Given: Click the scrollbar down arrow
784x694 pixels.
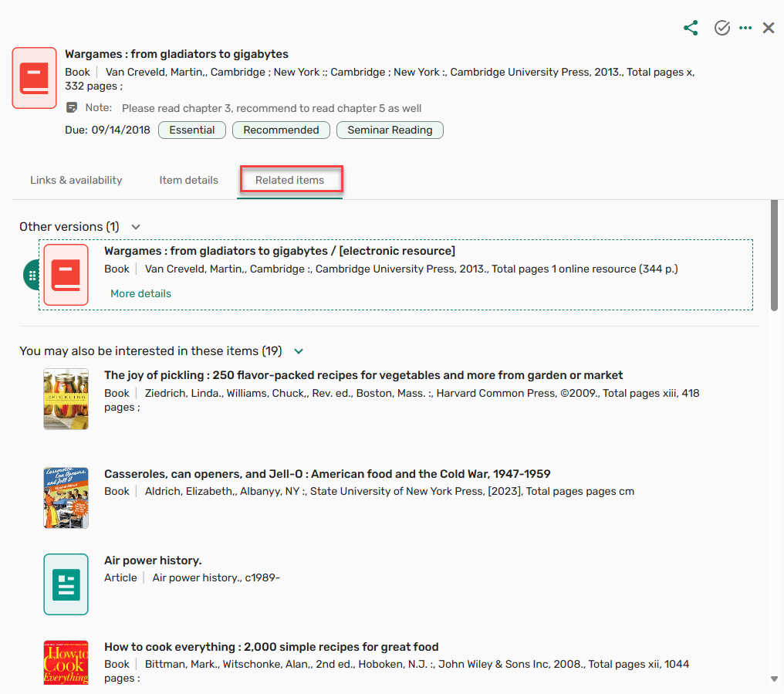Looking at the screenshot, I should tap(774, 679).
